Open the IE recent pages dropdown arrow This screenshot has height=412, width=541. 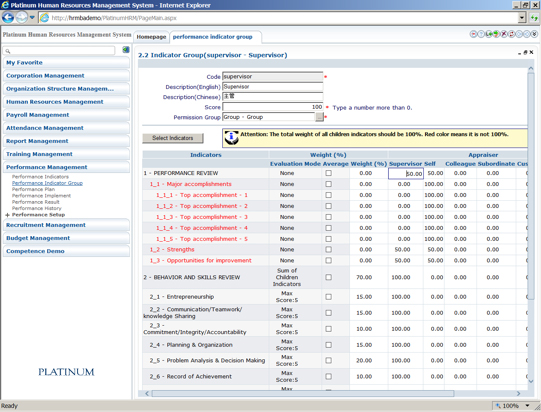coord(32,17)
